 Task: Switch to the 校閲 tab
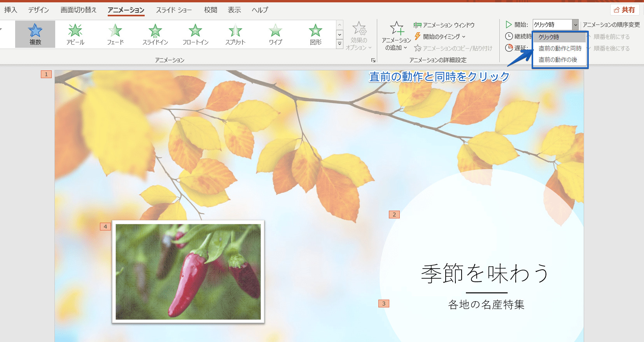(210, 10)
